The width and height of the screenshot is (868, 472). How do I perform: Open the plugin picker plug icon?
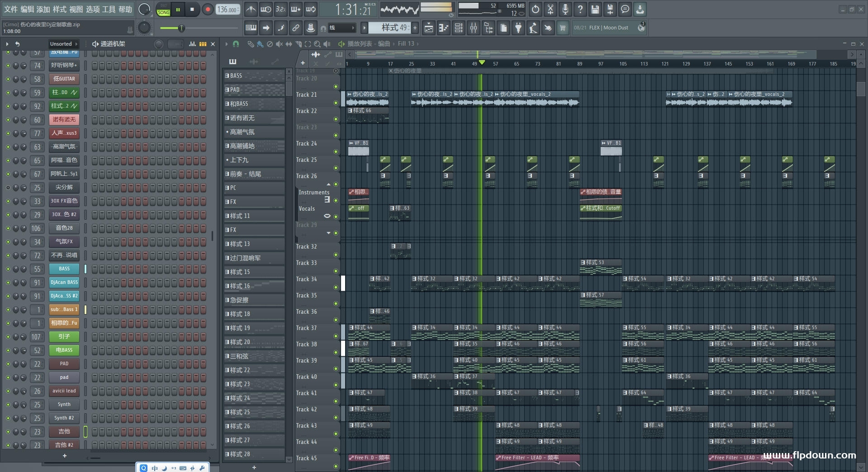(518, 28)
